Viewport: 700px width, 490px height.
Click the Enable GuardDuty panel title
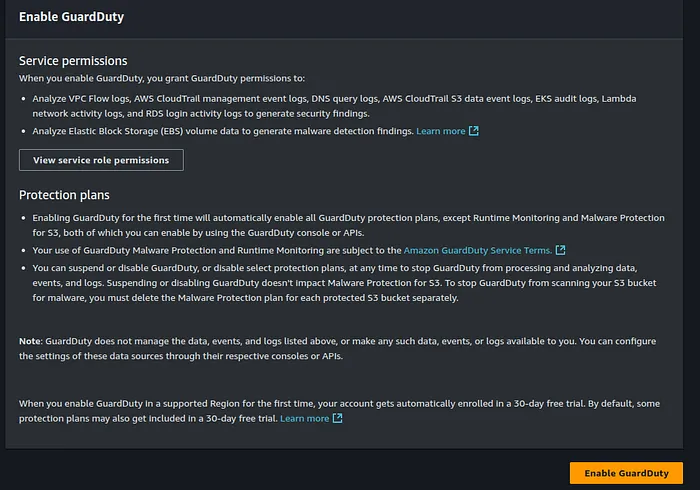coord(71,17)
